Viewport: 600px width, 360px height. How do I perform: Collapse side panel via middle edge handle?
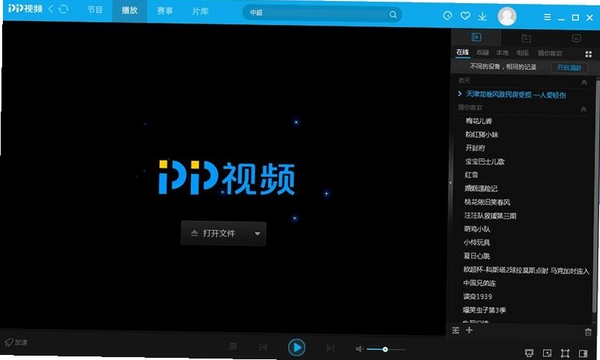pyautogui.click(x=450, y=183)
